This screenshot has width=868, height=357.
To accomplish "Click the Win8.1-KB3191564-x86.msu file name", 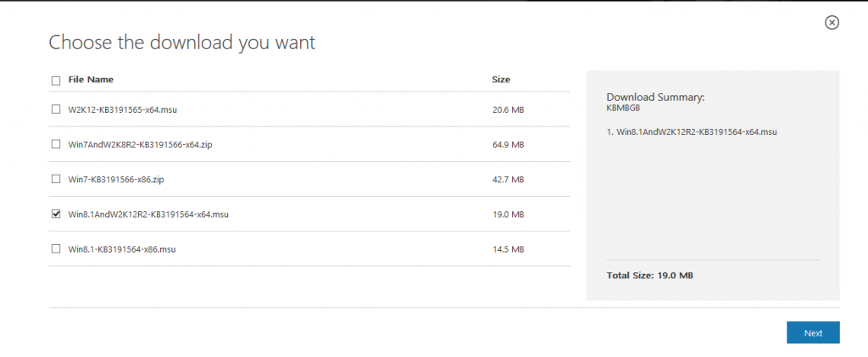I will coord(121,249).
